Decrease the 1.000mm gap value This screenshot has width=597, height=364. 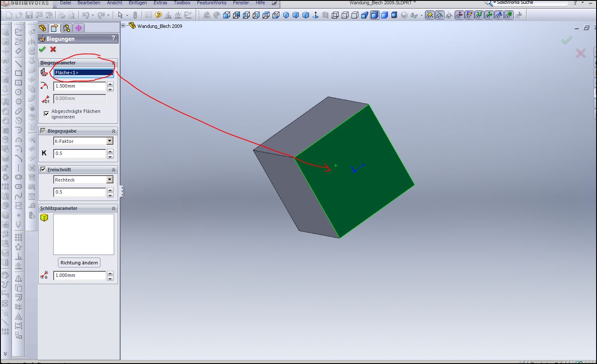pyautogui.click(x=110, y=278)
